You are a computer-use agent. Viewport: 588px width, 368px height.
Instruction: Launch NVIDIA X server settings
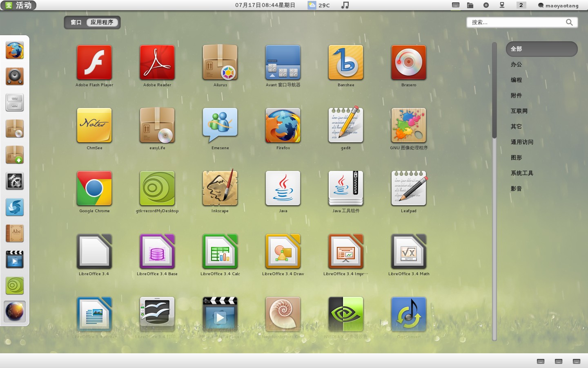pyautogui.click(x=346, y=314)
